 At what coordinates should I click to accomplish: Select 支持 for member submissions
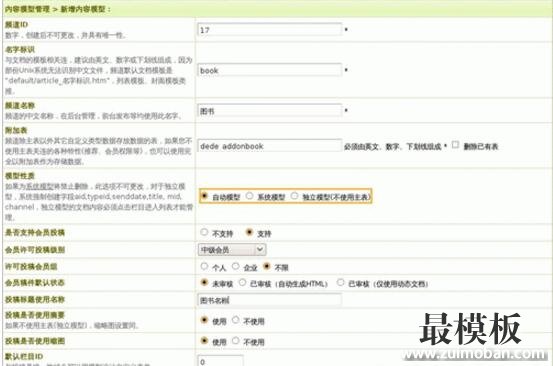(x=249, y=232)
